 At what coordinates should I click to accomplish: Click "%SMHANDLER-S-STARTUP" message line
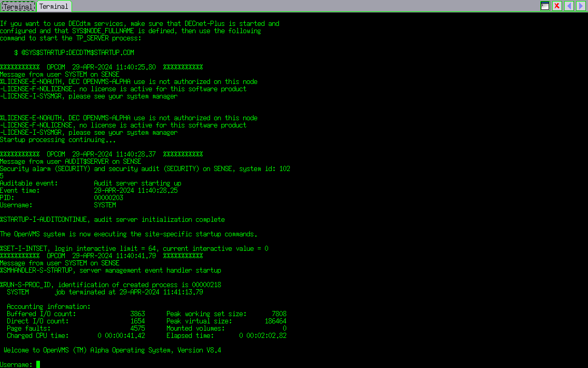click(110, 270)
